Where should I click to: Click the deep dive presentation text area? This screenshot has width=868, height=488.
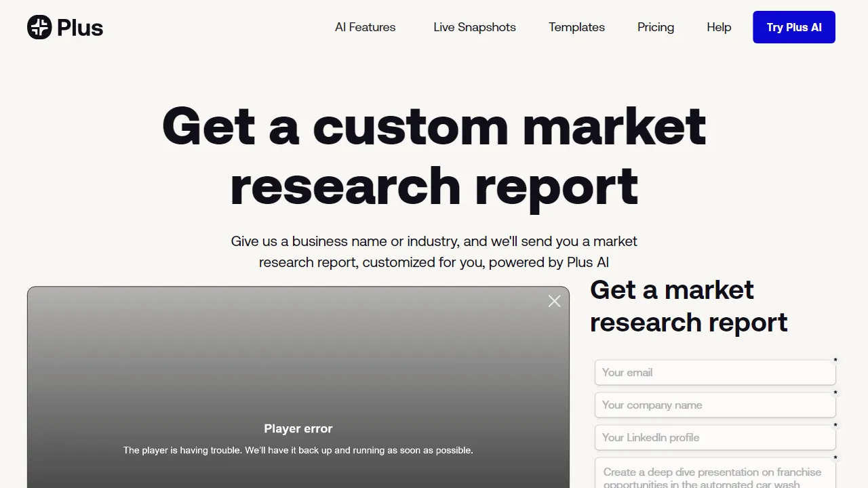715,473
